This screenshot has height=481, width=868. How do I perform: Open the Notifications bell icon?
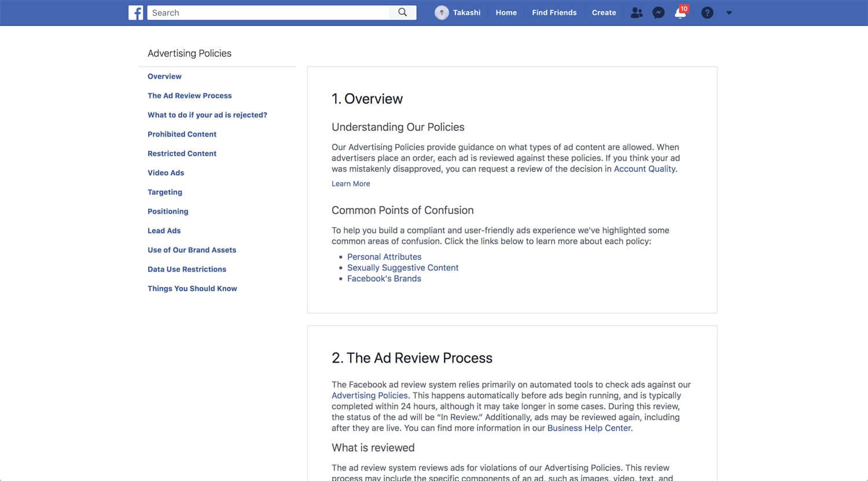[681, 12]
